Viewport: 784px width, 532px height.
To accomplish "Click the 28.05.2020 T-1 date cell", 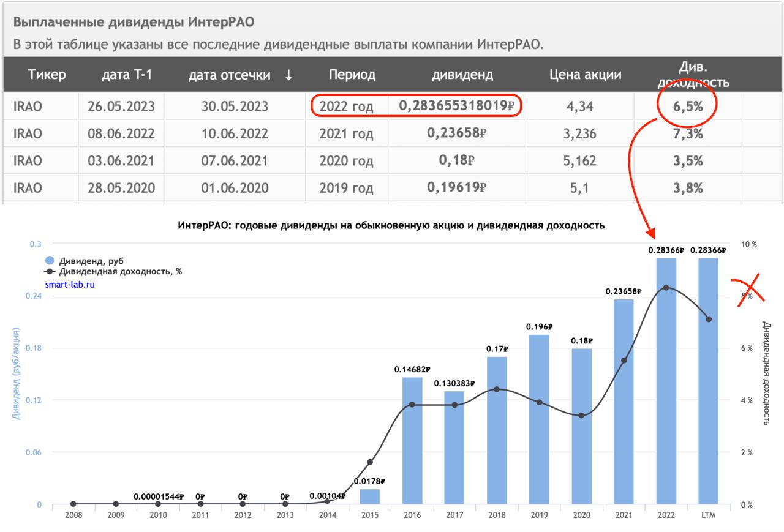I will click(x=121, y=188).
